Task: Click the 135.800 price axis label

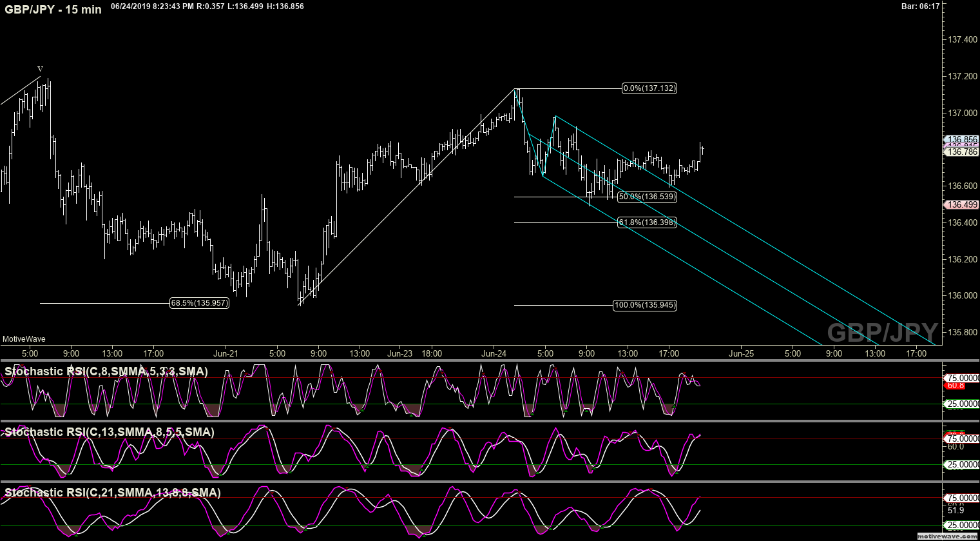Action: point(963,332)
